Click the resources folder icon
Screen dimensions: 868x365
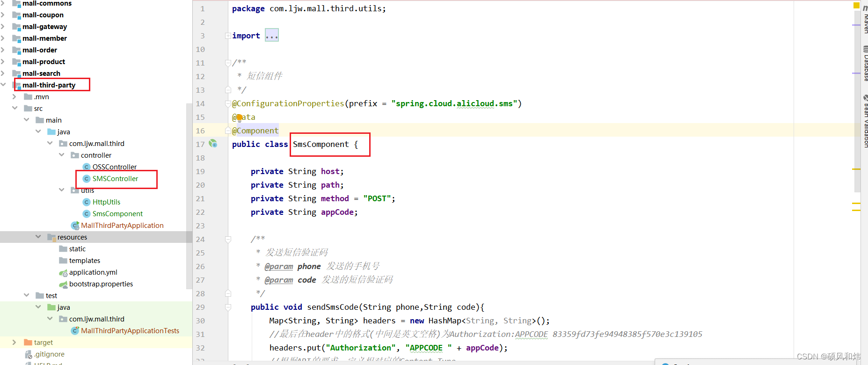pos(51,237)
